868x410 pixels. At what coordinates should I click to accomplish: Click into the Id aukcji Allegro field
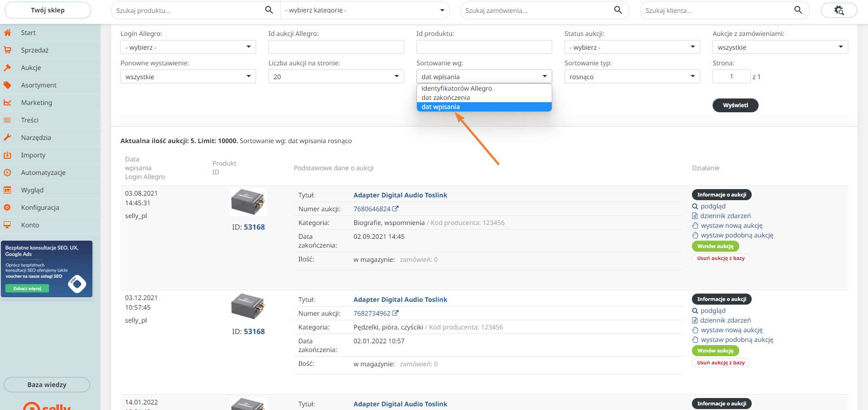tap(336, 47)
